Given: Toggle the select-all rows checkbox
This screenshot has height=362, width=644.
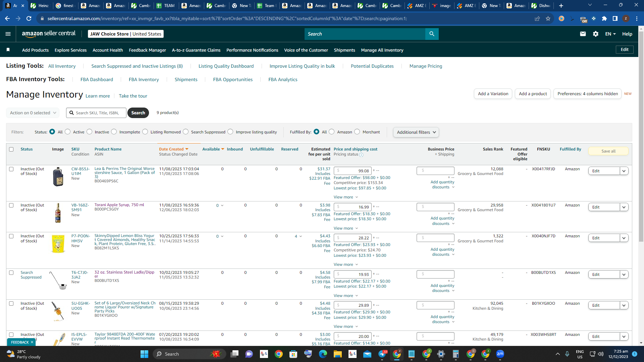Looking at the screenshot, I should point(11,149).
